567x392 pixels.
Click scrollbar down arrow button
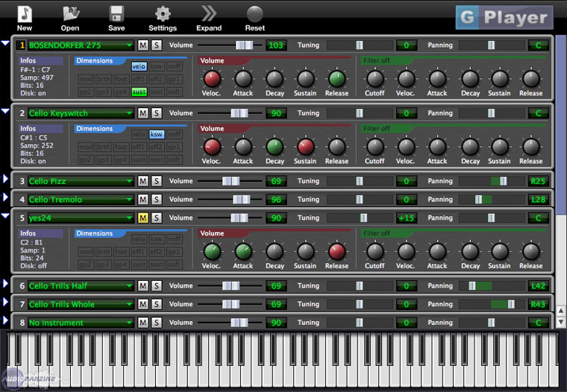561,321
